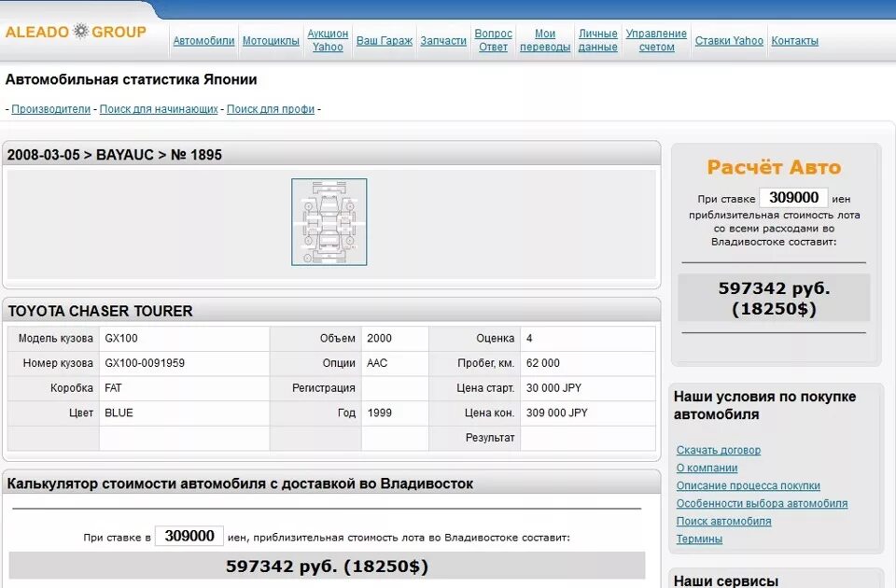Screen dimensions: 896x588
Task: Go to Аукцион Yahoo section
Action: (328, 40)
